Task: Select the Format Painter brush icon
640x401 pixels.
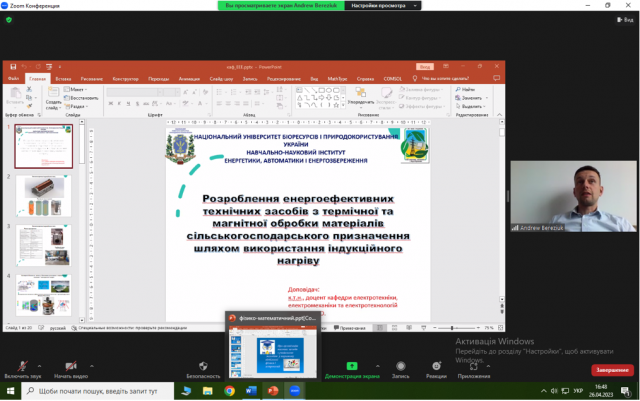Action: click(x=29, y=106)
